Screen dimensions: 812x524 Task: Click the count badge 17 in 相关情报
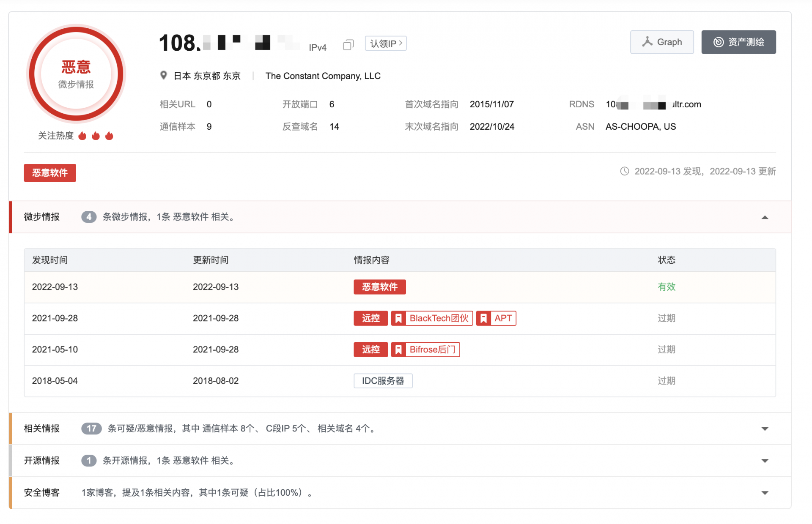(91, 428)
